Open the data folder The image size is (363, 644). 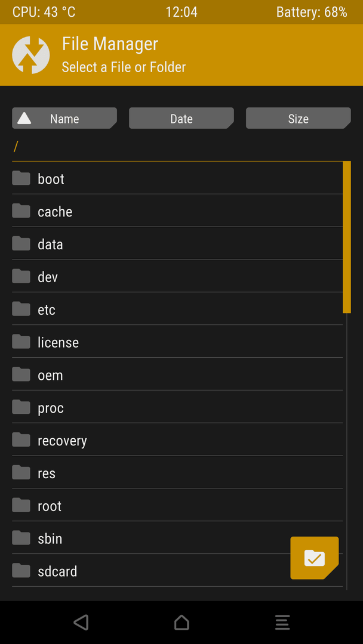[50, 244]
